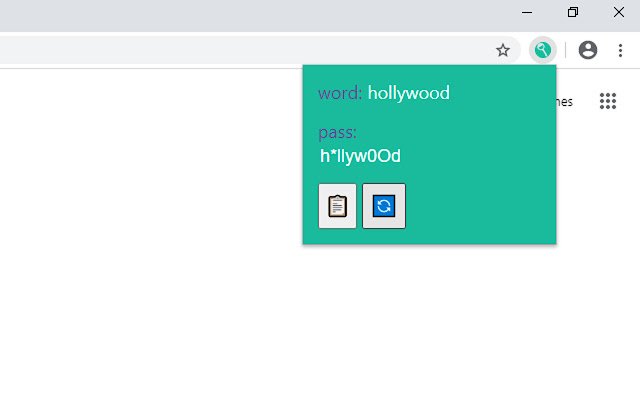This screenshot has width=640, height=400.
Task: Click the 'word:' label
Action: tap(340, 93)
